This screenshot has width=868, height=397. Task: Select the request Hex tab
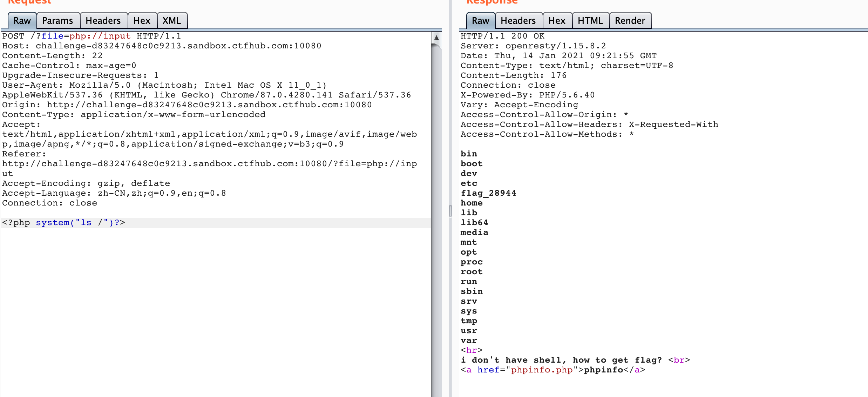coord(142,21)
